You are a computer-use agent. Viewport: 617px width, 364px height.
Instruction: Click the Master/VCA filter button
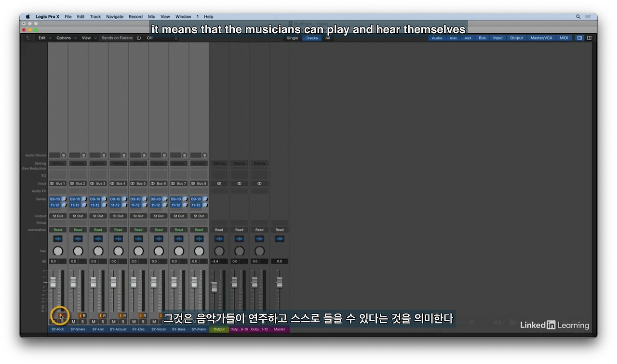click(541, 38)
